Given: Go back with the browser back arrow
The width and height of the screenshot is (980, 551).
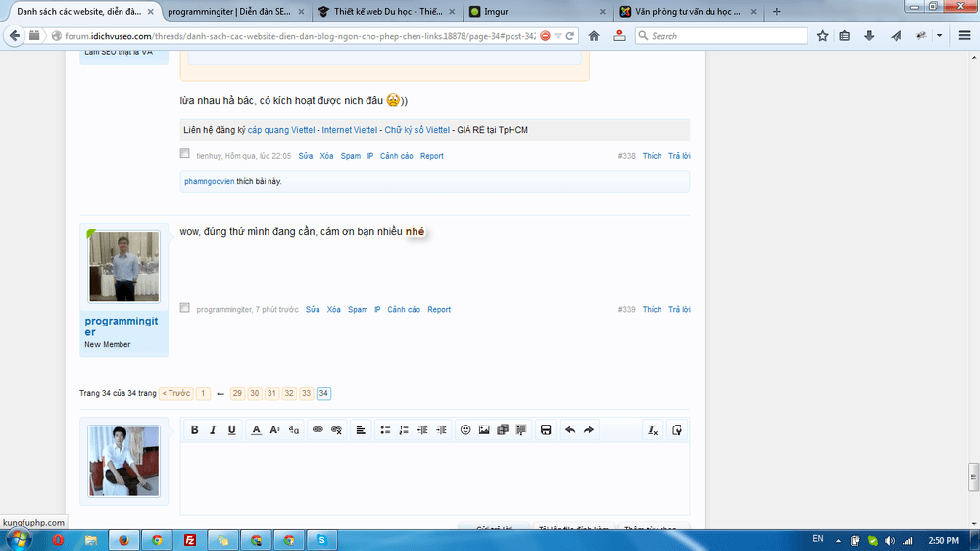Looking at the screenshot, I should tap(15, 36).
